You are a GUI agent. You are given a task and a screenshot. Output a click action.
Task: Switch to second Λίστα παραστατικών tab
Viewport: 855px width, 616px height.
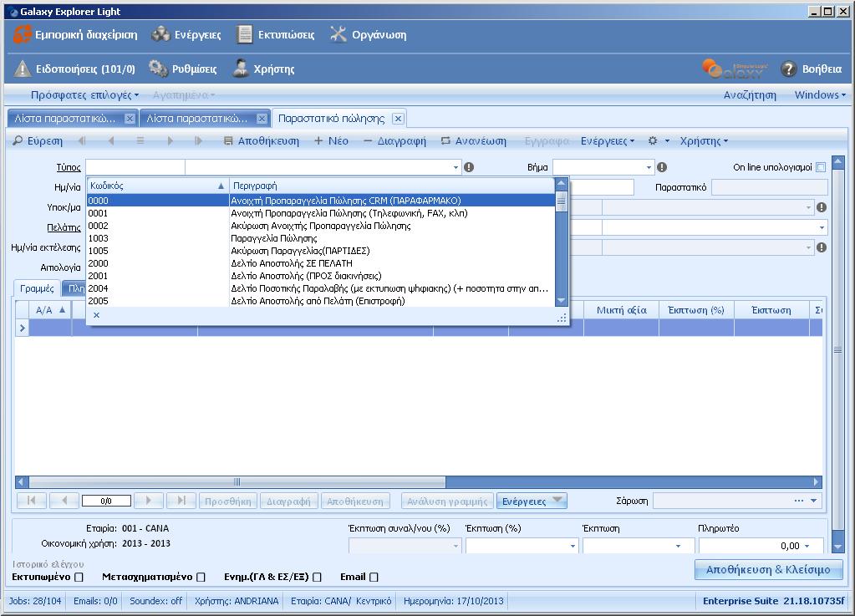click(x=205, y=119)
